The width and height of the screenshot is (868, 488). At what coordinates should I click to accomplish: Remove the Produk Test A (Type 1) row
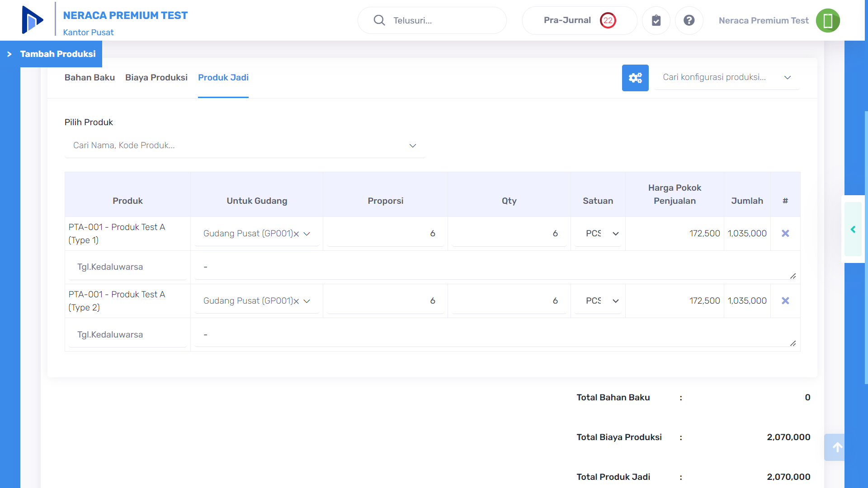[x=785, y=233]
